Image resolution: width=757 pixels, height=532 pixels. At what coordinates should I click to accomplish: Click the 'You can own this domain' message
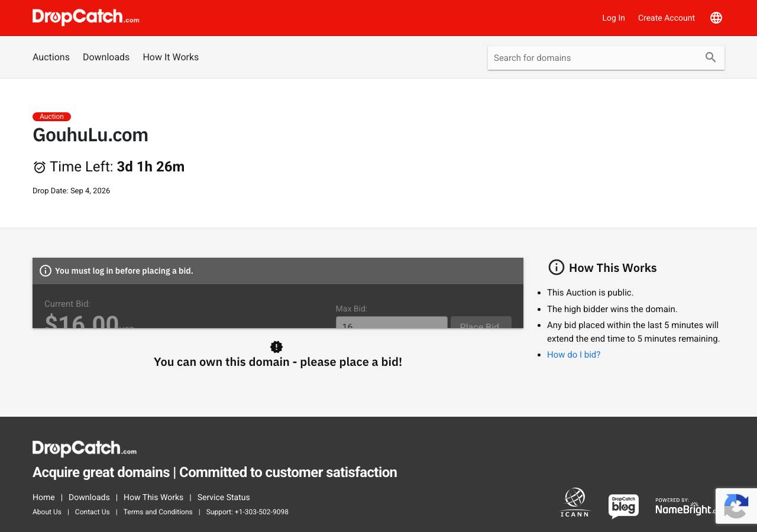(278, 362)
